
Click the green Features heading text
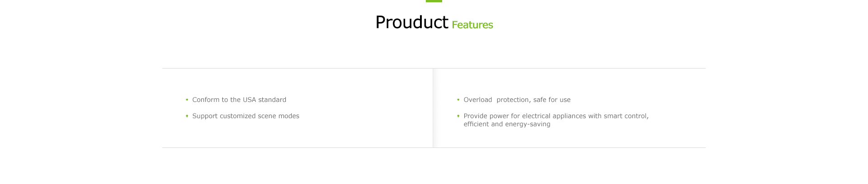tap(472, 25)
